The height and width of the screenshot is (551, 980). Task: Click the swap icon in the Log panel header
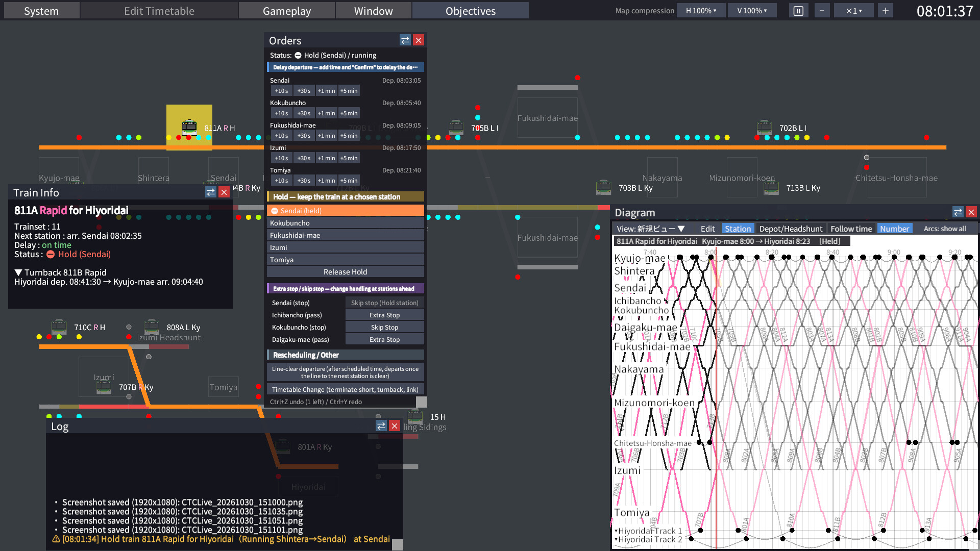click(381, 425)
